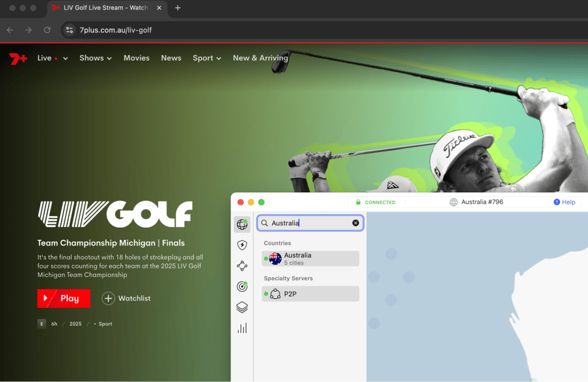Image resolution: width=588 pixels, height=382 pixels.
Task: Click the Sport genre tag
Action: (x=106, y=323)
